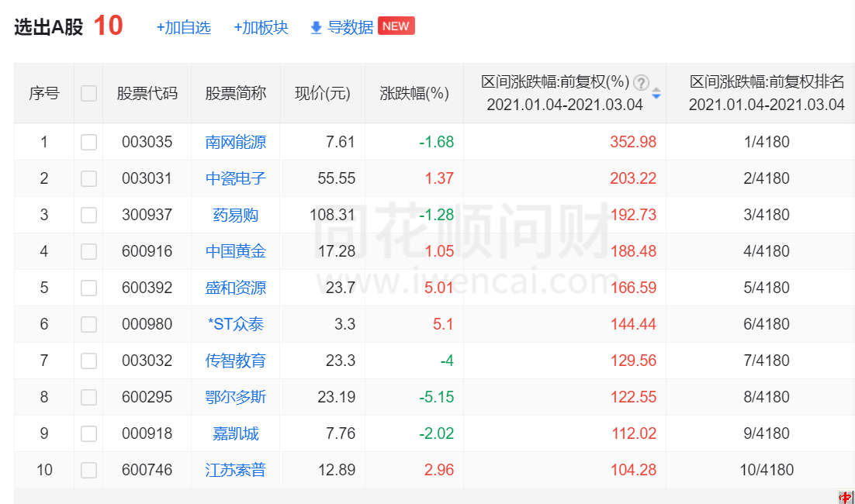Click +加自选 to add to watchlist
The width and height of the screenshot is (855, 504).
(183, 28)
